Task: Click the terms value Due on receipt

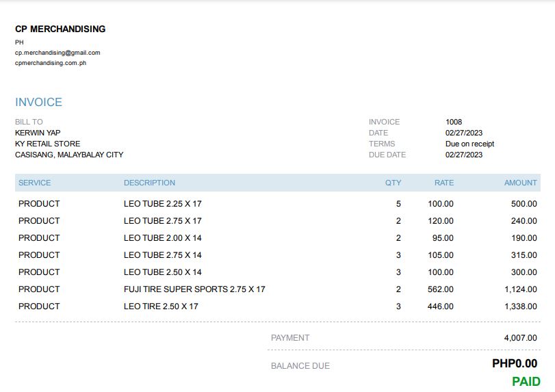Action: [469, 144]
